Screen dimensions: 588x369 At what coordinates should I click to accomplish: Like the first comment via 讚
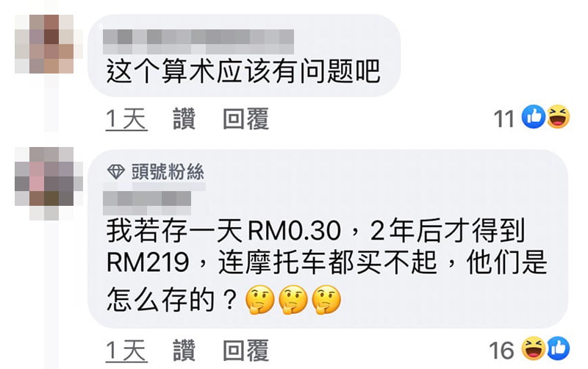(x=184, y=119)
